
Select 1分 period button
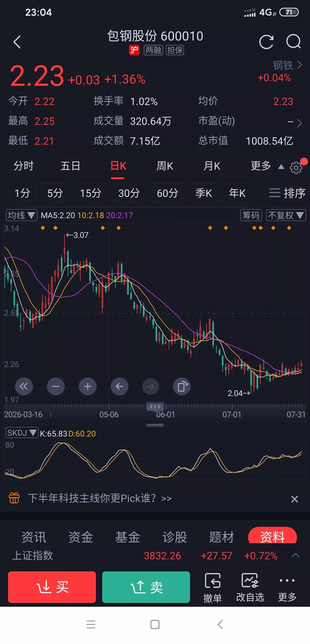click(22, 193)
